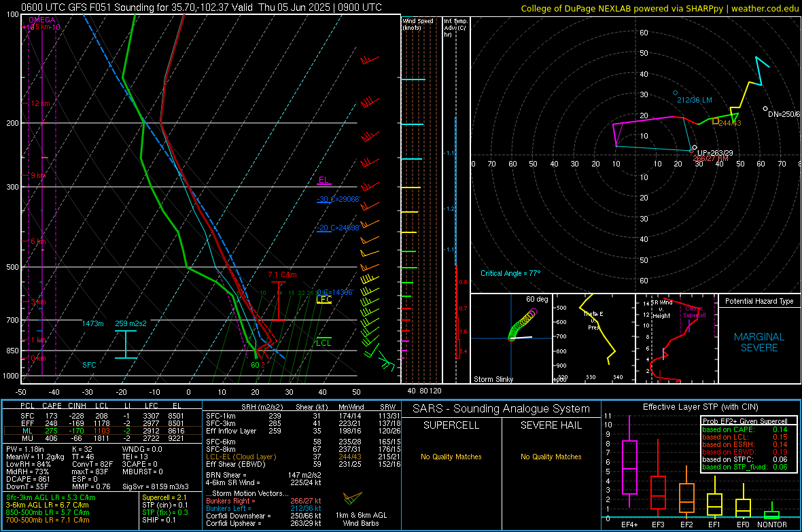This screenshot has height=532, width=802.
Task: Select the LCL-EL (Cloud Layer) row
Action: 303,457
